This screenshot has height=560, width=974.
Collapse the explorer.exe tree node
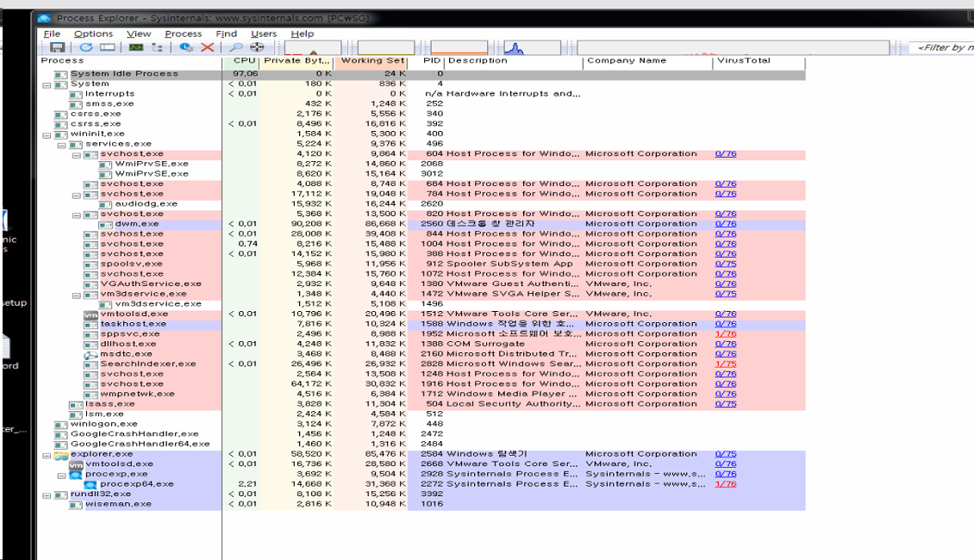pos(47,455)
